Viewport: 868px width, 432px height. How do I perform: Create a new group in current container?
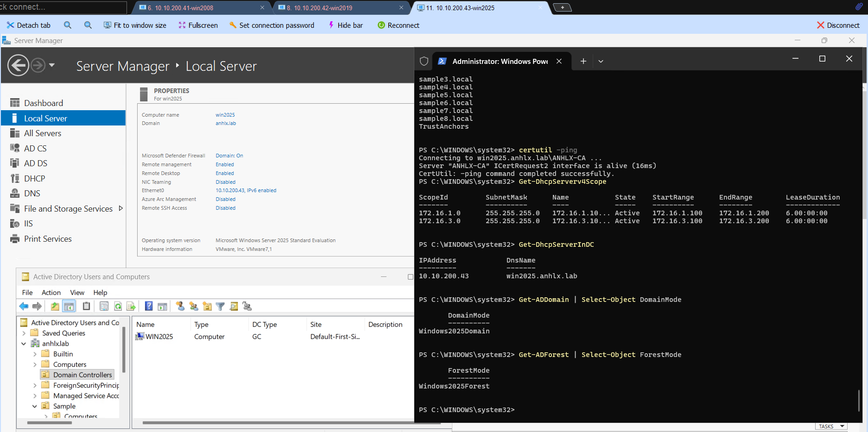coord(194,306)
